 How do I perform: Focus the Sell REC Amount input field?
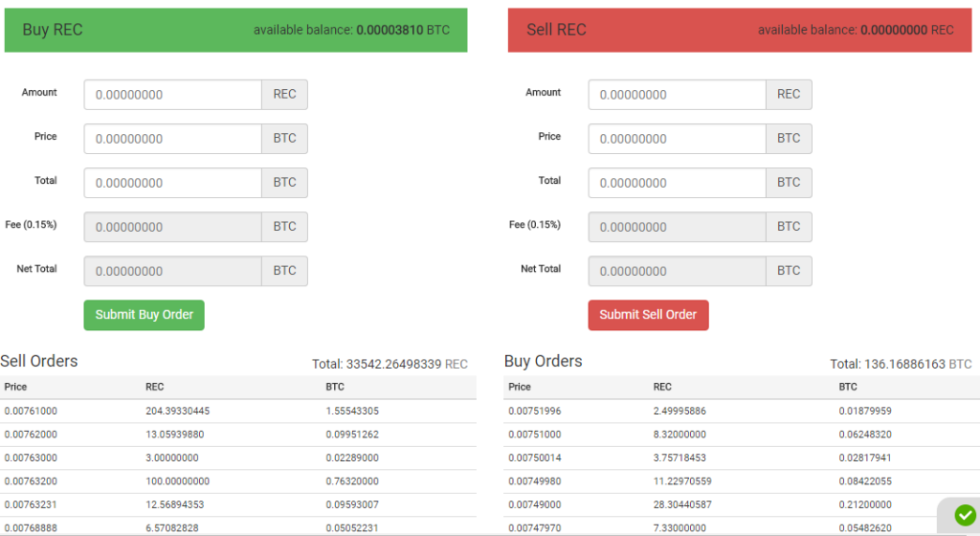coord(677,95)
